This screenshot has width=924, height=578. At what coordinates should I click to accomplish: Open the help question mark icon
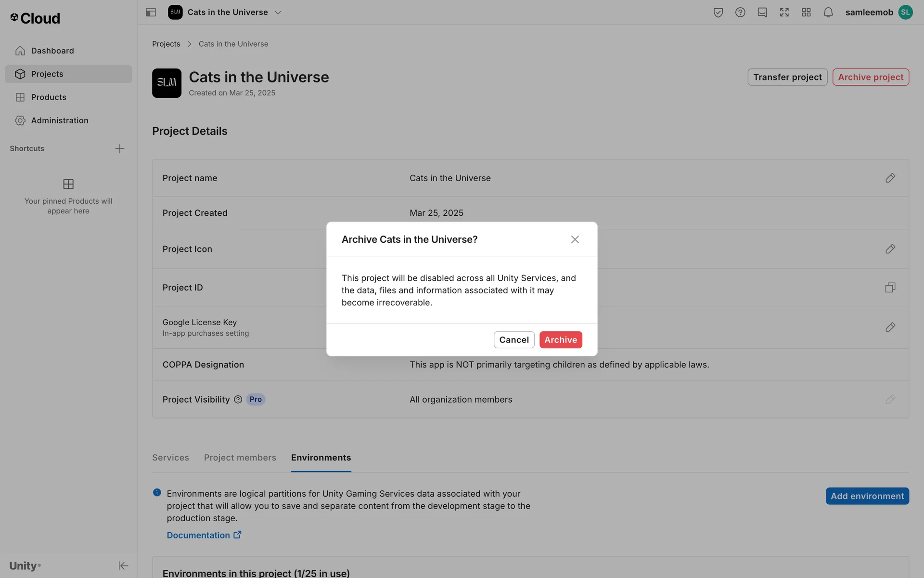740,13
